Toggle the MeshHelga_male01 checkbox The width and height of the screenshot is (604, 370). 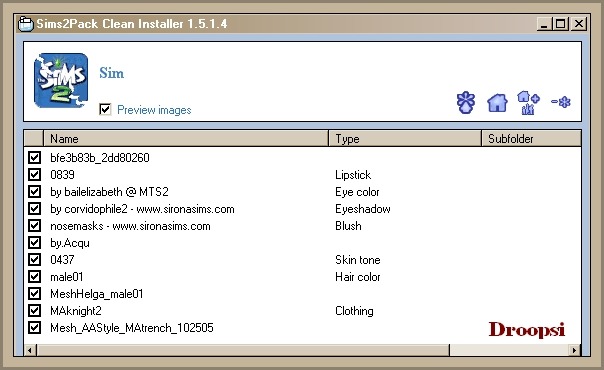tap(34, 293)
